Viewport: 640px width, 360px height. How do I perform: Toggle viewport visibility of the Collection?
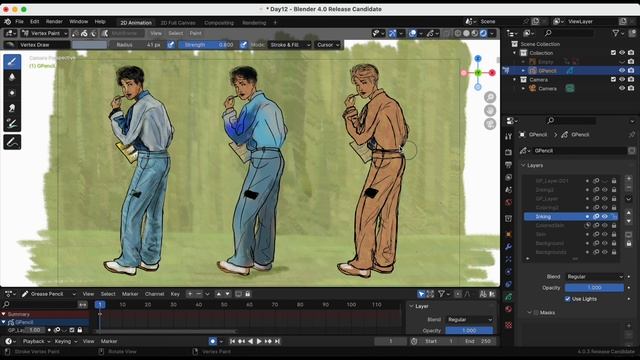(622, 53)
